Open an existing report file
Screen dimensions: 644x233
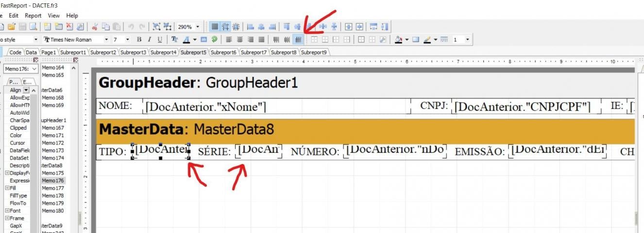(11, 27)
